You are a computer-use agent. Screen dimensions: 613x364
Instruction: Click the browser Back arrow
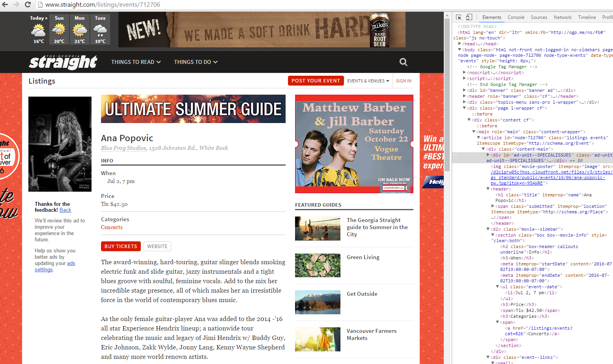[x=5, y=5]
